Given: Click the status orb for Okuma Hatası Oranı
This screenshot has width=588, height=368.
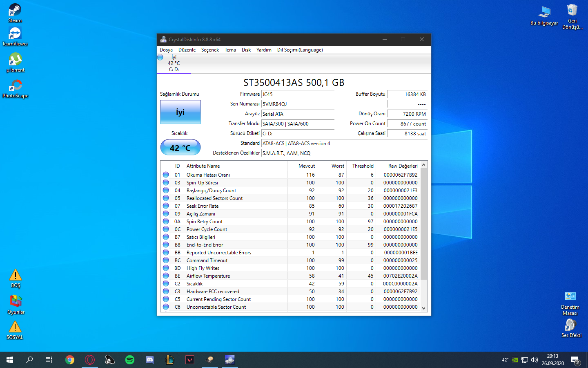Looking at the screenshot, I should 166,175.
